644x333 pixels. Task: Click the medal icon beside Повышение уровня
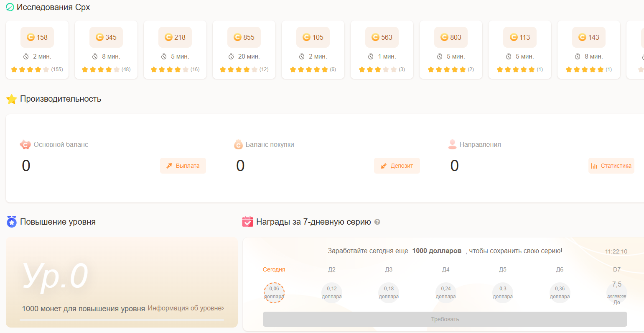pyautogui.click(x=12, y=222)
